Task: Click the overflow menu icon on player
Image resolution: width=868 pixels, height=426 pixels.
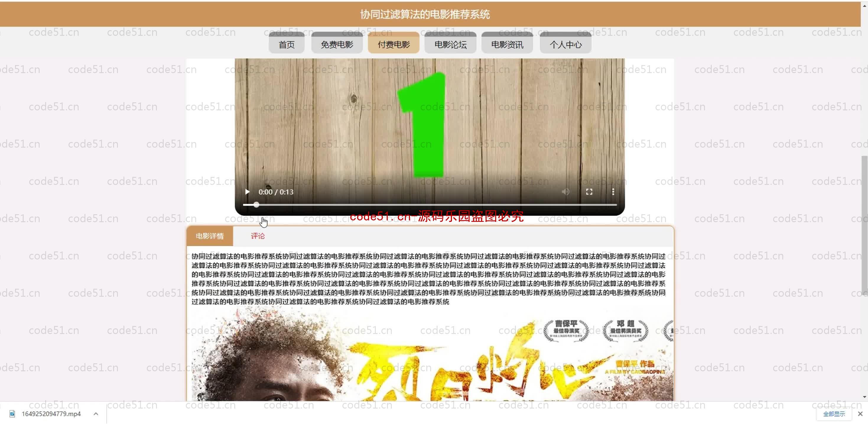Action: coord(613,192)
